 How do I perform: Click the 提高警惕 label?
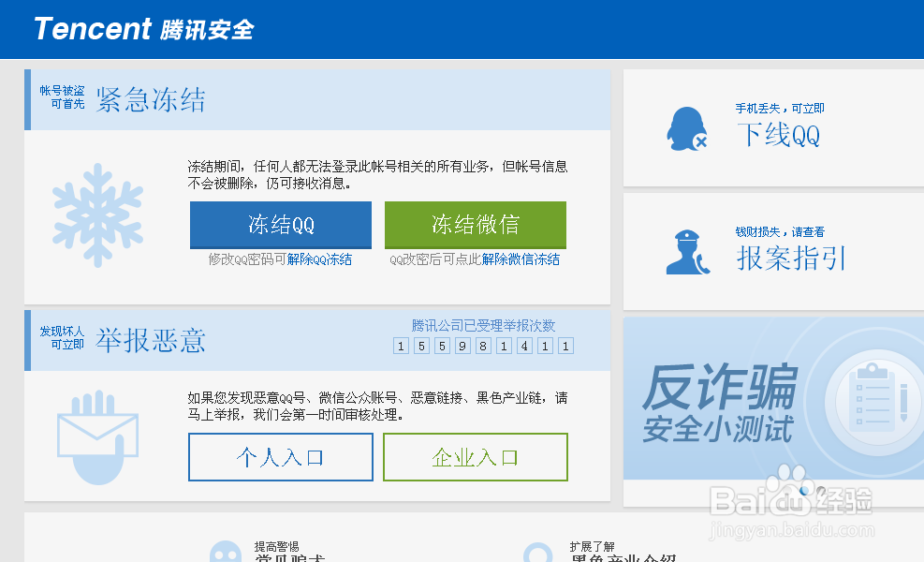276,547
